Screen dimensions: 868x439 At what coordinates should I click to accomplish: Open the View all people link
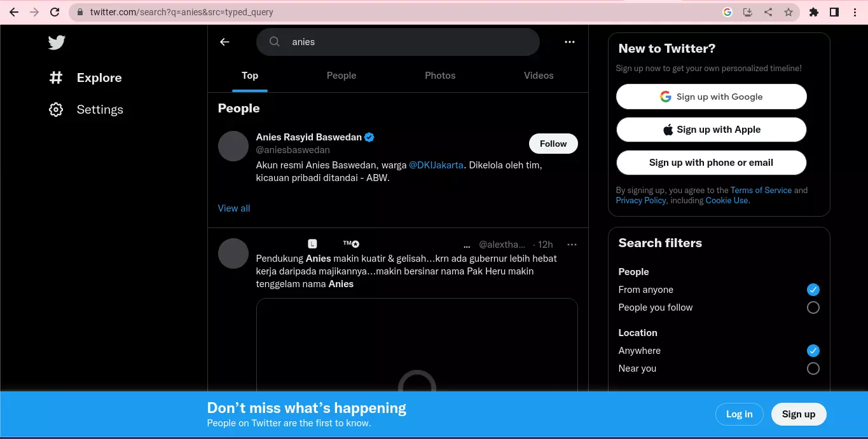click(234, 208)
